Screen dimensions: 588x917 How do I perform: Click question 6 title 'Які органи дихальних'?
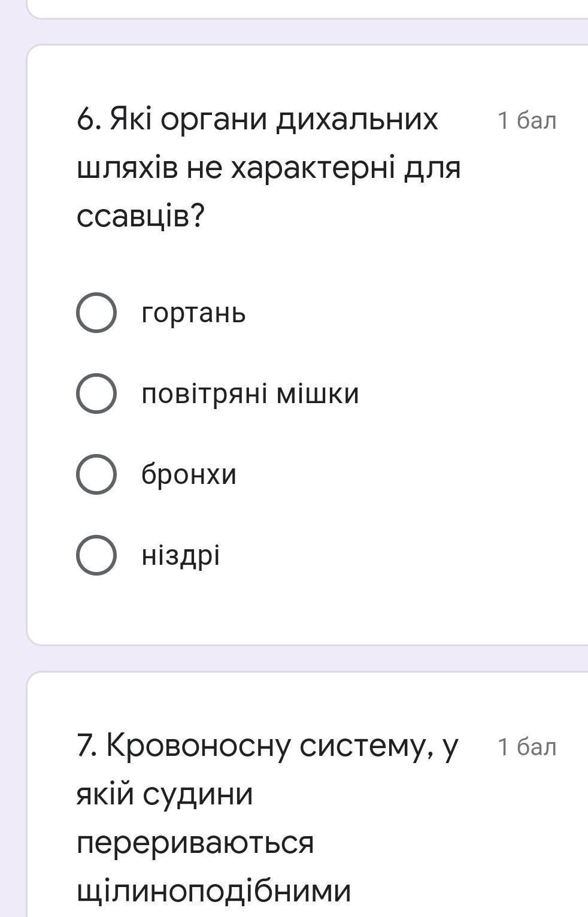click(x=257, y=120)
